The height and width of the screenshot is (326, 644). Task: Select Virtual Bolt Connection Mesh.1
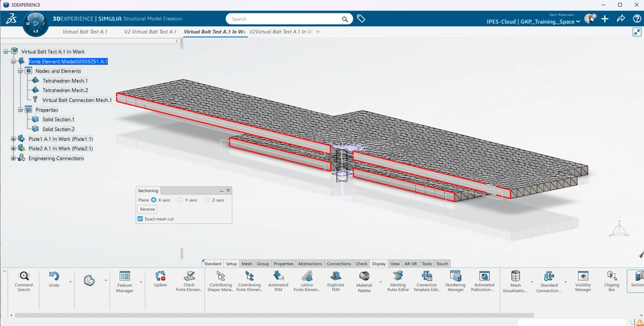[x=76, y=100]
